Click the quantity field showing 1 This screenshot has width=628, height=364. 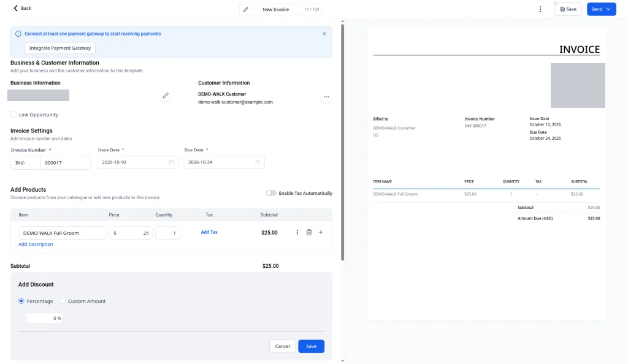coord(167,233)
